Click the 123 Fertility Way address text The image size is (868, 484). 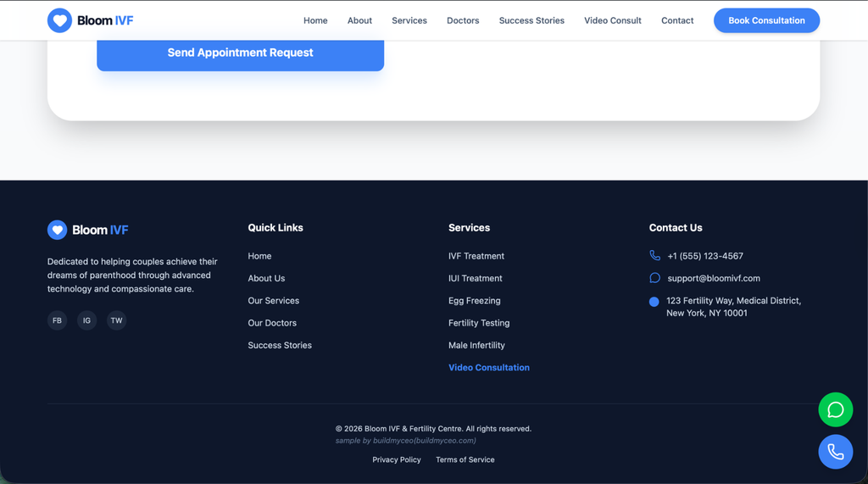click(733, 307)
